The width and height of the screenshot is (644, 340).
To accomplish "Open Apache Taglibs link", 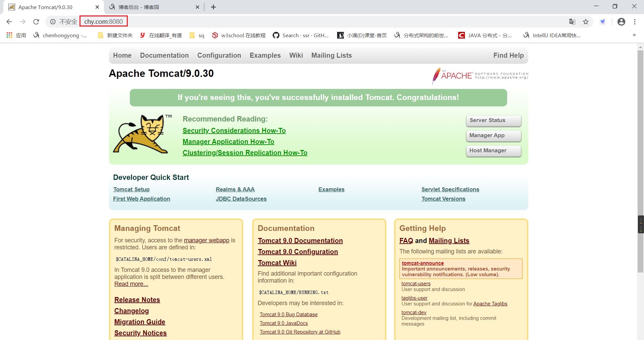I will click(x=490, y=304).
